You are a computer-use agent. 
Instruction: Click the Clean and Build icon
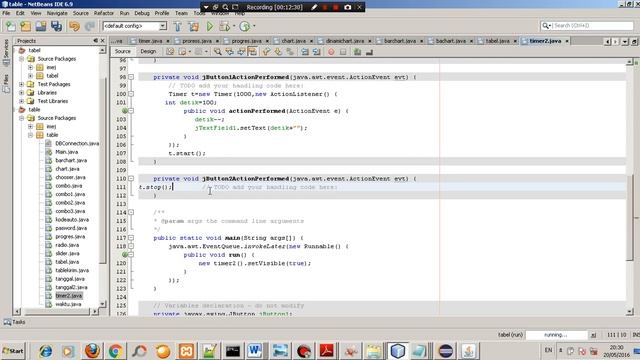click(x=193, y=26)
